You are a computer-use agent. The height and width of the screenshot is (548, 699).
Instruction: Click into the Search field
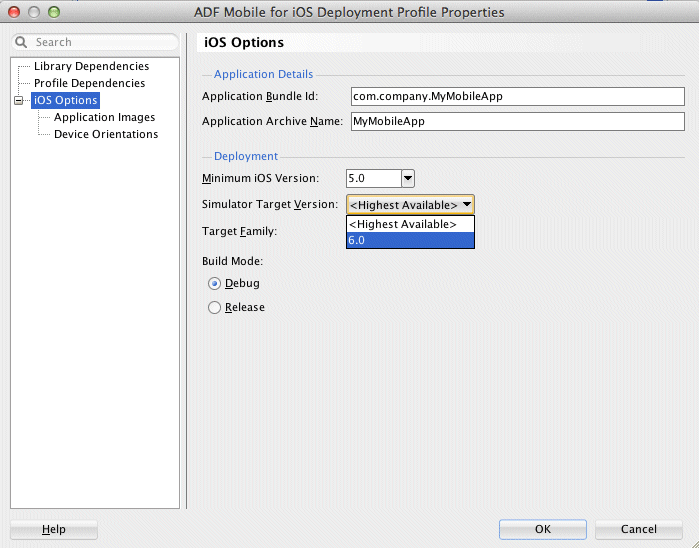pyautogui.click(x=100, y=43)
